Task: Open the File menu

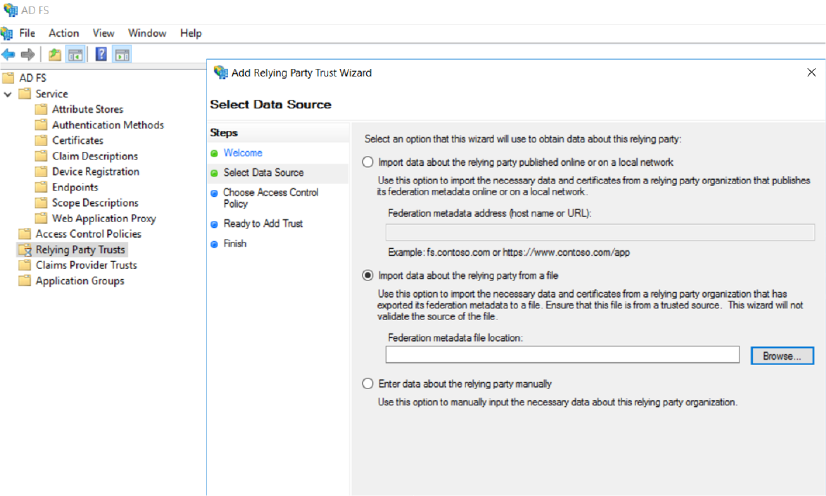Action: (x=27, y=33)
